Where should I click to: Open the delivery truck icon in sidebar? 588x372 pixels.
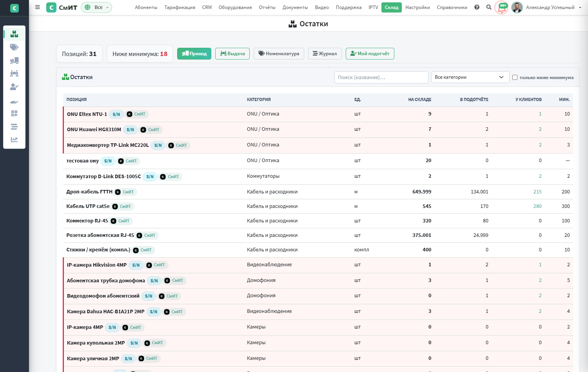click(14, 61)
